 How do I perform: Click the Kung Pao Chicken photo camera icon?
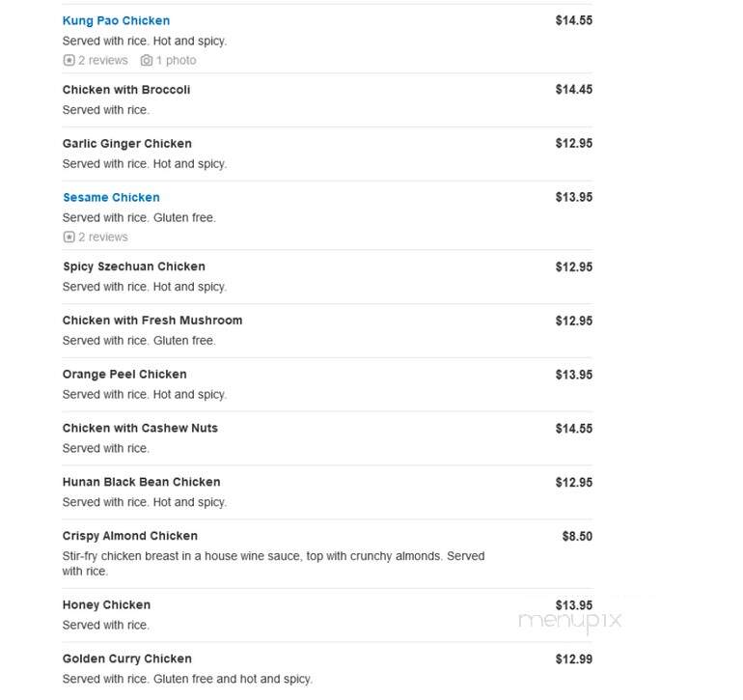(x=147, y=60)
